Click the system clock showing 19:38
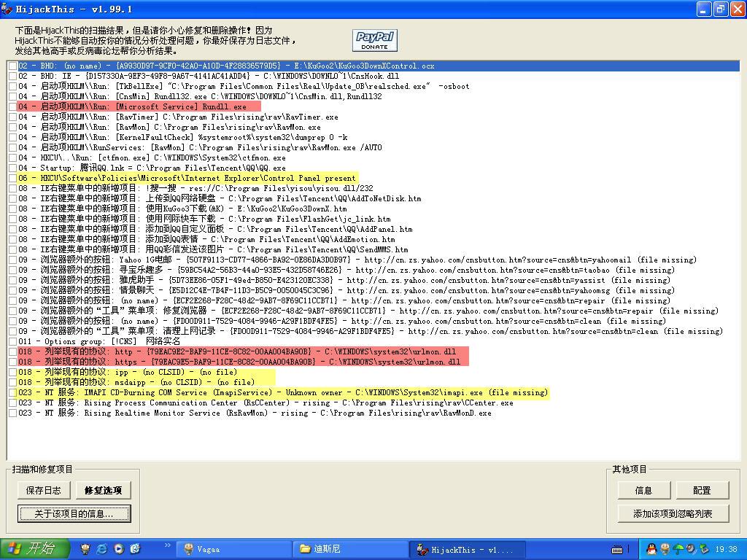The height and width of the screenshot is (560, 747). click(726, 550)
